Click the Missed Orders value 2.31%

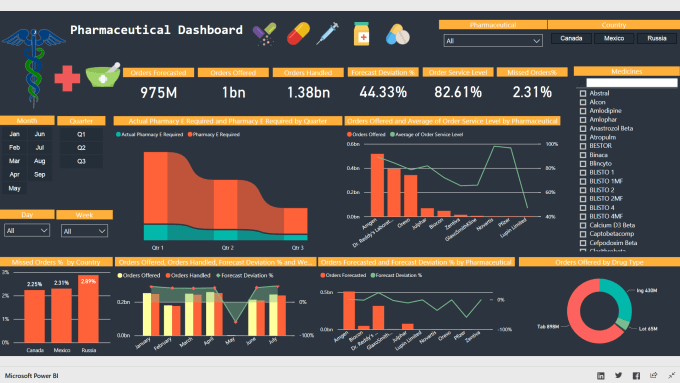[532, 92]
